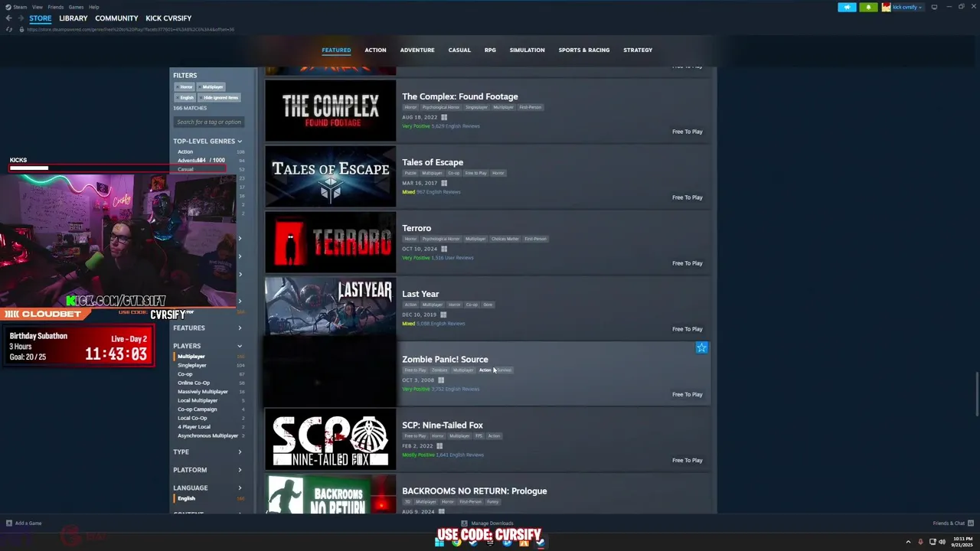The height and width of the screenshot is (551, 980).
Task: Select the Strategy category tab
Action: coord(638,50)
